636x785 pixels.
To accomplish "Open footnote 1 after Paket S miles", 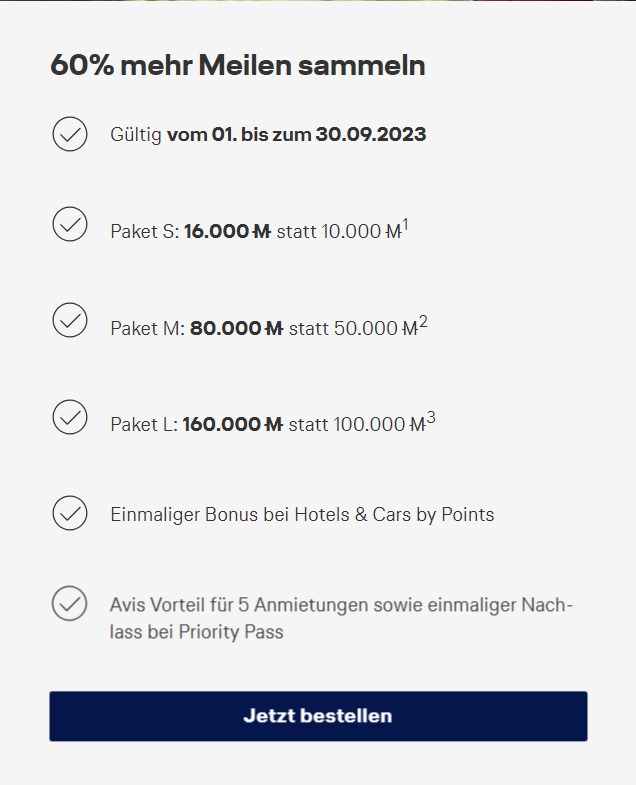I will pyautogui.click(x=406, y=225).
